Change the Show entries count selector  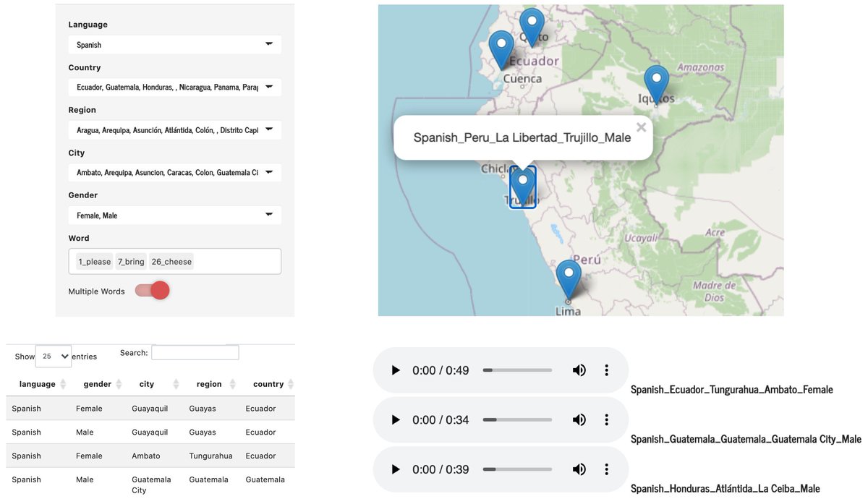[x=53, y=356]
